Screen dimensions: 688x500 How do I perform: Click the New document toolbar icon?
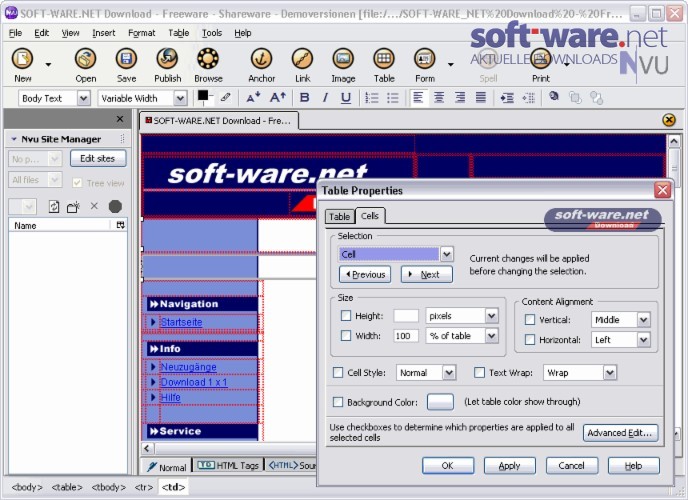point(22,58)
